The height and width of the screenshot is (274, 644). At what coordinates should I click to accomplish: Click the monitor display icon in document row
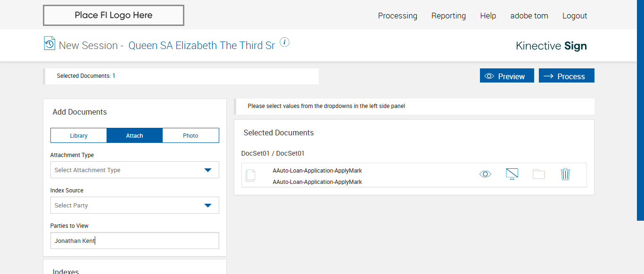(x=512, y=174)
